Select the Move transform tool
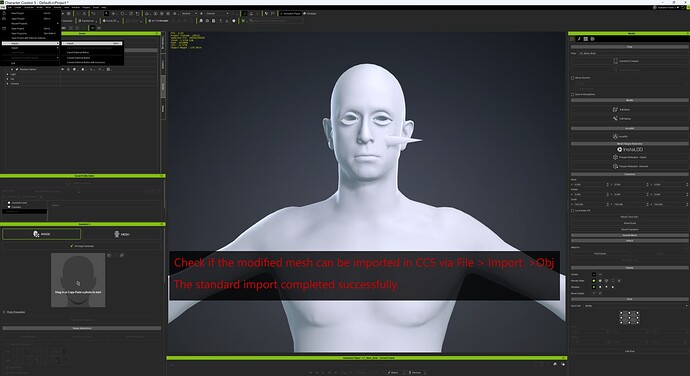 click(x=114, y=14)
